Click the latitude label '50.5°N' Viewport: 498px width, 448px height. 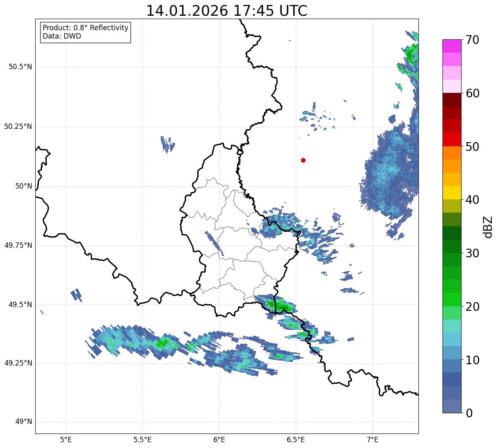(20, 67)
